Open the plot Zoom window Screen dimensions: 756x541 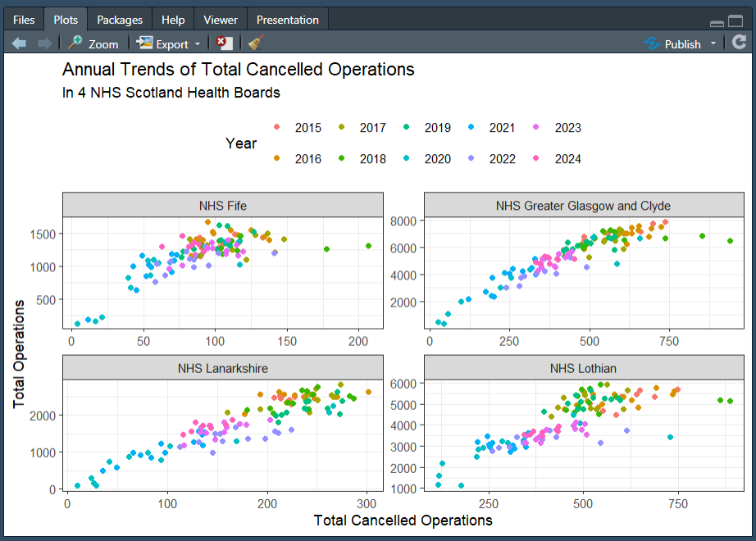click(x=93, y=43)
